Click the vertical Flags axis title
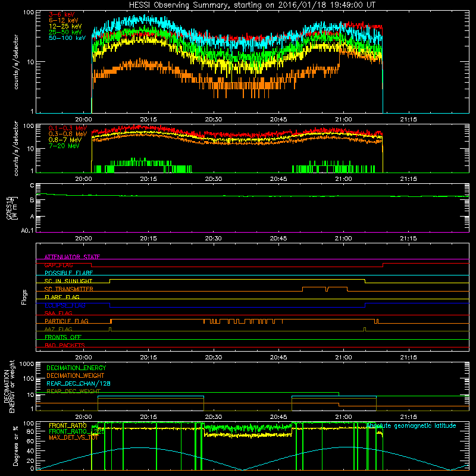476x476 pixels. [x=24, y=297]
